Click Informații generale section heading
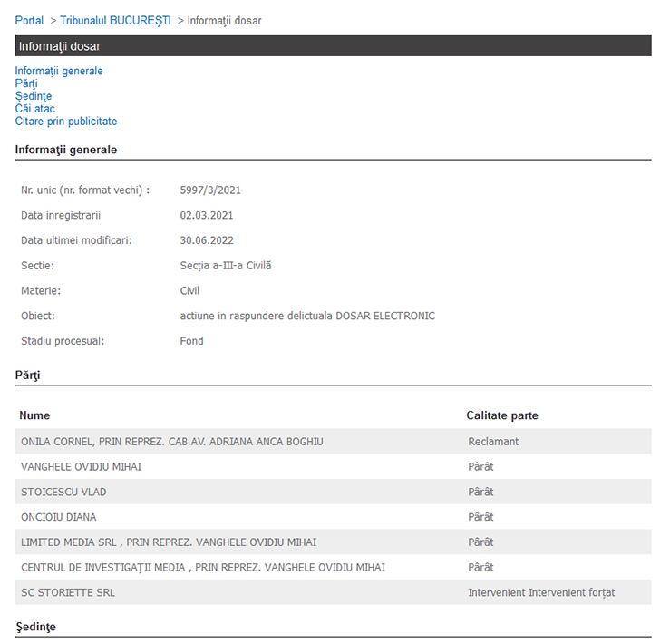 pos(66,150)
